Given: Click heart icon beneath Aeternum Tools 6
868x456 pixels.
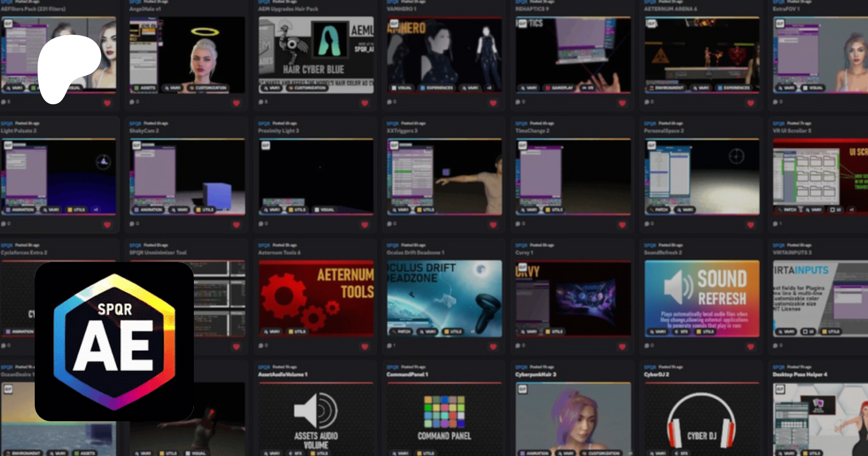Looking at the screenshot, I should tap(365, 346).
